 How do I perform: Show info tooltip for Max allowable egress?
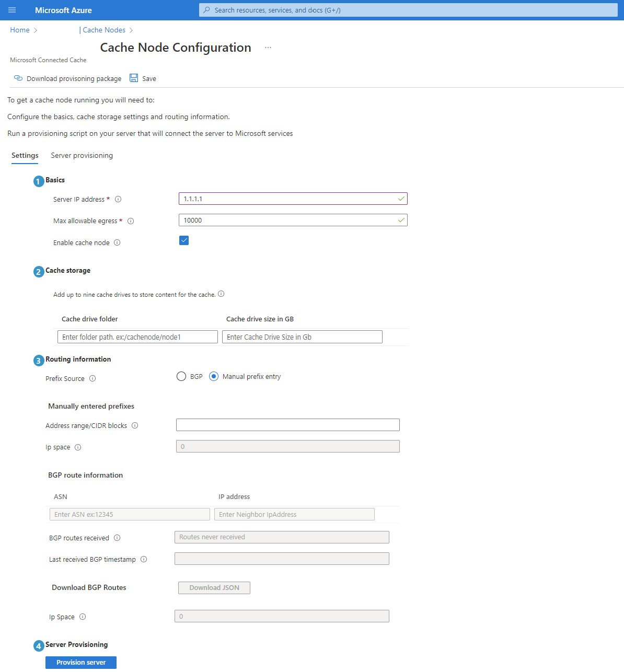pyautogui.click(x=131, y=221)
